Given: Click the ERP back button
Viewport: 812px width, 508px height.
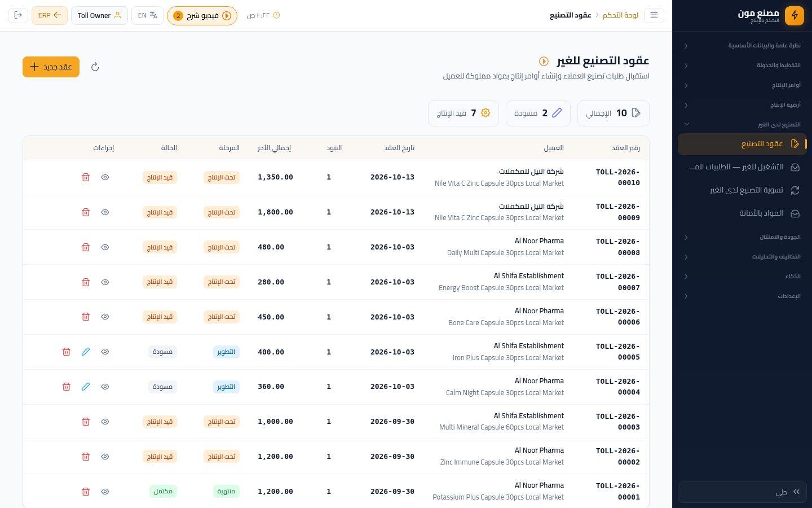Looking at the screenshot, I should (x=50, y=15).
